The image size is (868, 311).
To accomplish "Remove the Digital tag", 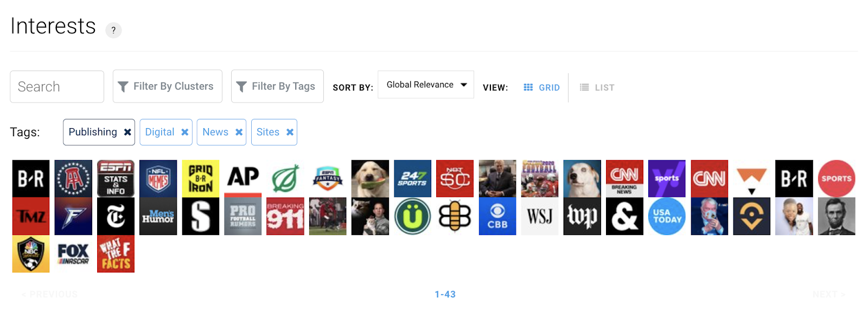I will coord(185,132).
